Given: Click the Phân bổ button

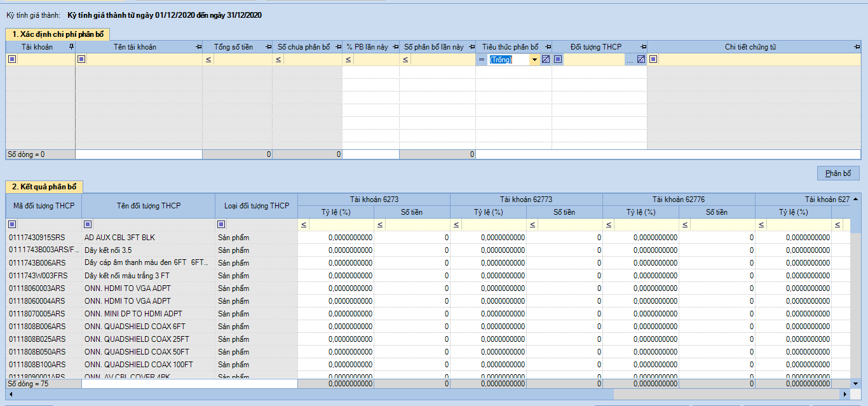Looking at the screenshot, I should 838,173.
